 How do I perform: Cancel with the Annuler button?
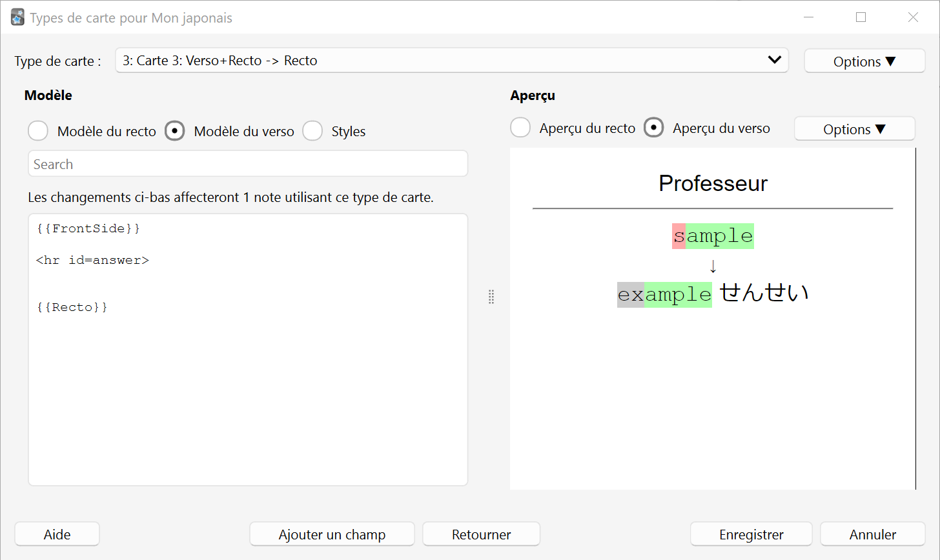[873, 534]
